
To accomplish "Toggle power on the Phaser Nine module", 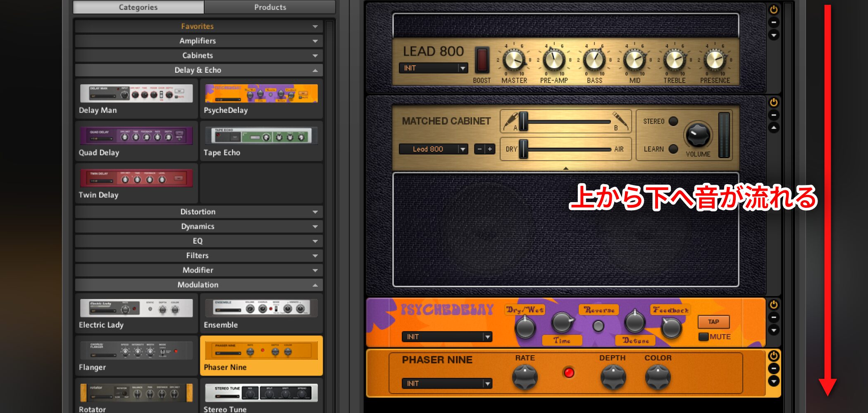I will 774,356.
